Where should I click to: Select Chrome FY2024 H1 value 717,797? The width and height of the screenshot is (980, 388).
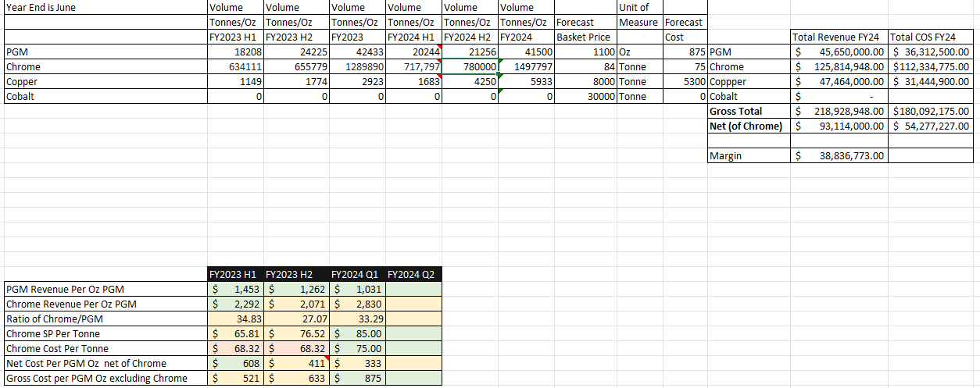click(x=414, y=67)
